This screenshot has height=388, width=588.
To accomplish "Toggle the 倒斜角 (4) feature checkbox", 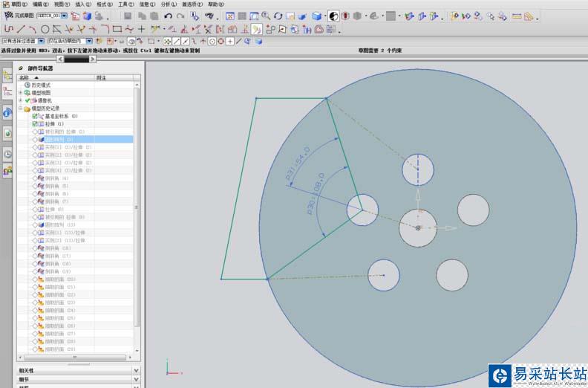I will pyautogui.click(x=35, y=178).
